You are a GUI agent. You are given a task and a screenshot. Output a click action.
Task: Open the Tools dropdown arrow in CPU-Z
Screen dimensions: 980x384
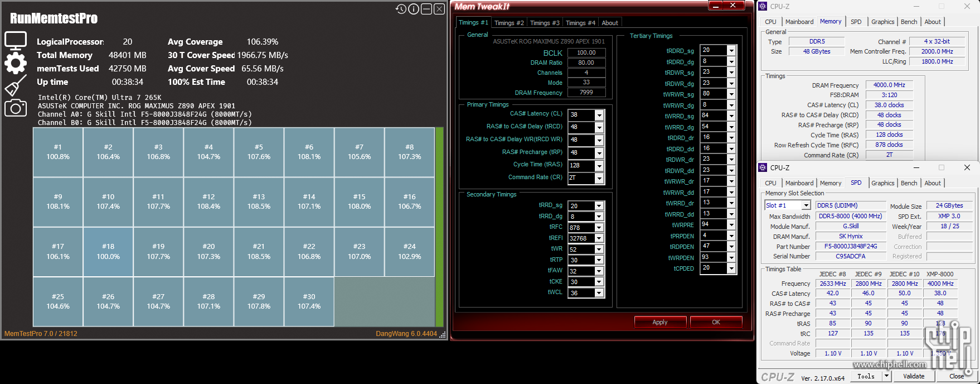(x=886, y=376)
